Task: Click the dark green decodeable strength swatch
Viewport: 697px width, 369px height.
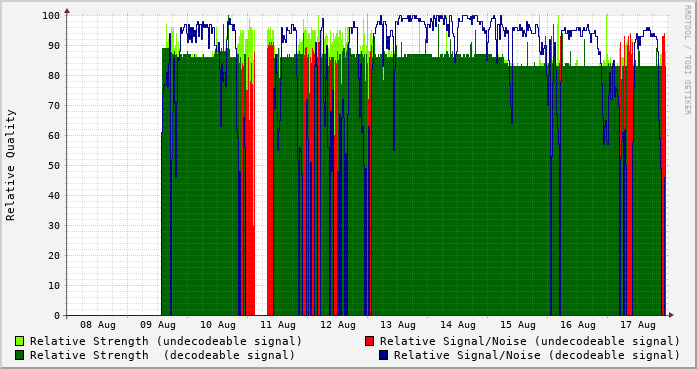Action: 20,355
